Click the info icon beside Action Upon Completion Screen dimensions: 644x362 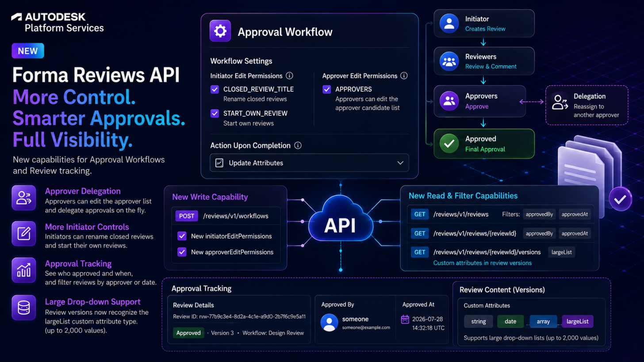(x=298, y=145)
